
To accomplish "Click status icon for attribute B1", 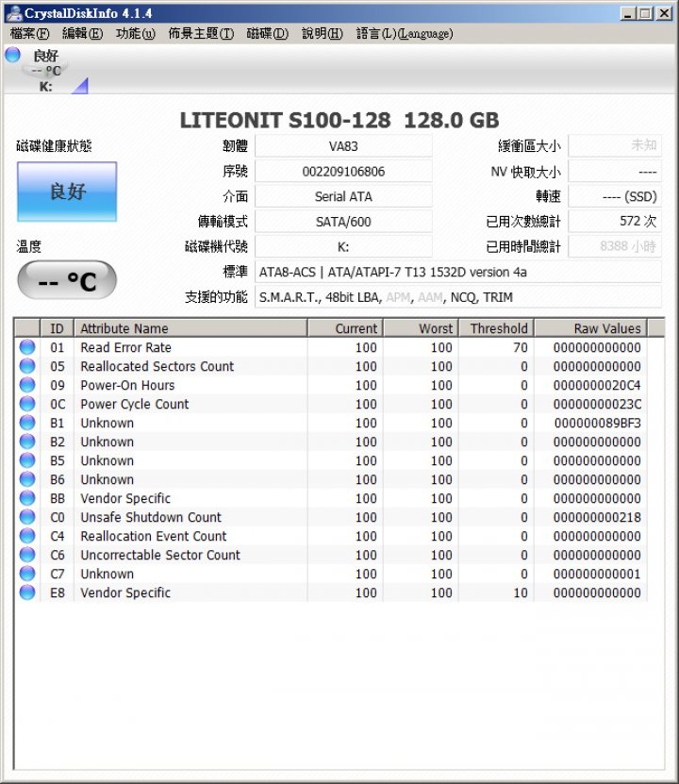I will tap(27, 423).
